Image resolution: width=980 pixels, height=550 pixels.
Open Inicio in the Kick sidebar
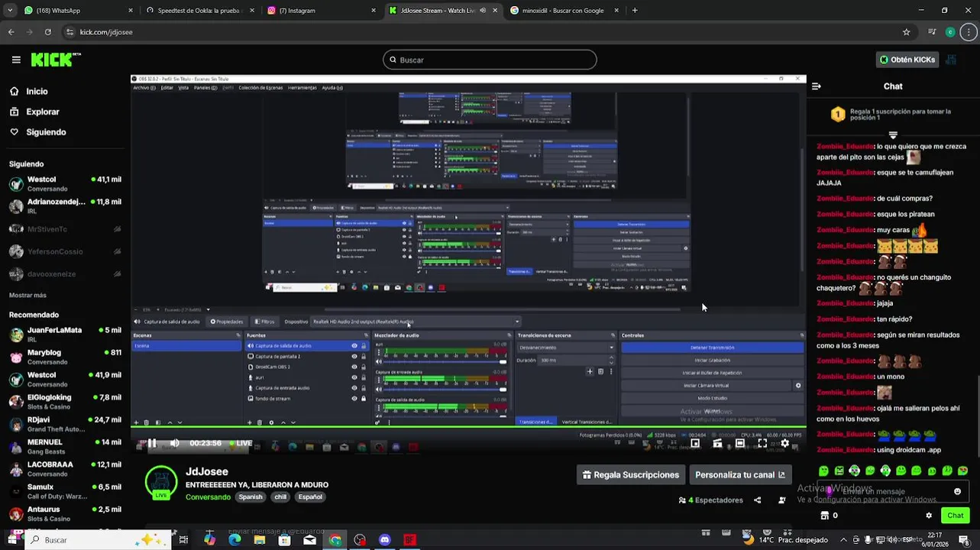coord(28,91)
